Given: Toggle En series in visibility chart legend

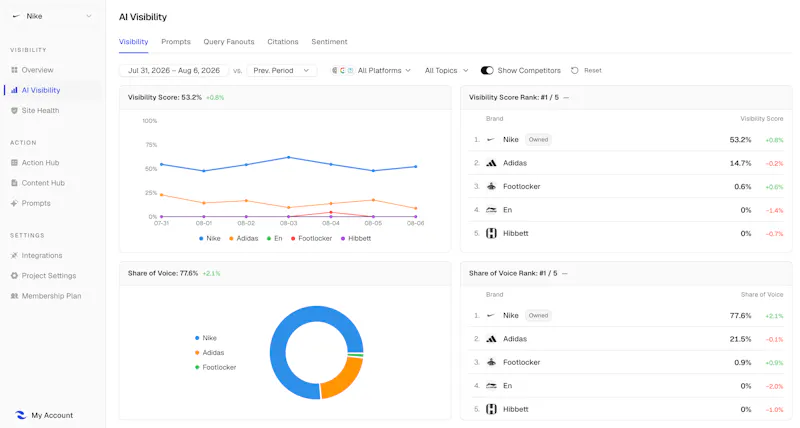Looking at the screenshot, I should [x=274, y=238].
